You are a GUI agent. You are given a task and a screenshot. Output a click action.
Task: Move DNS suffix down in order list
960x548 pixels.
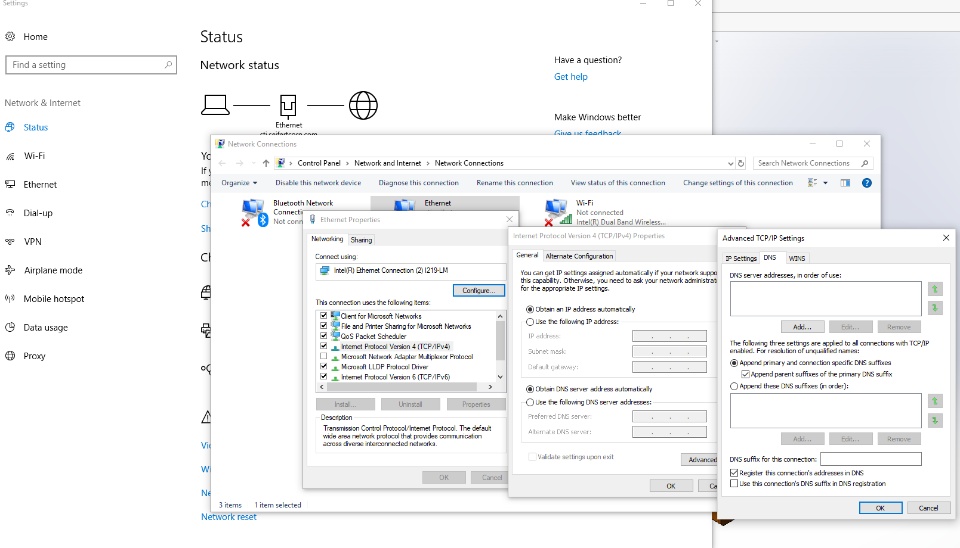tap(934, 420)
